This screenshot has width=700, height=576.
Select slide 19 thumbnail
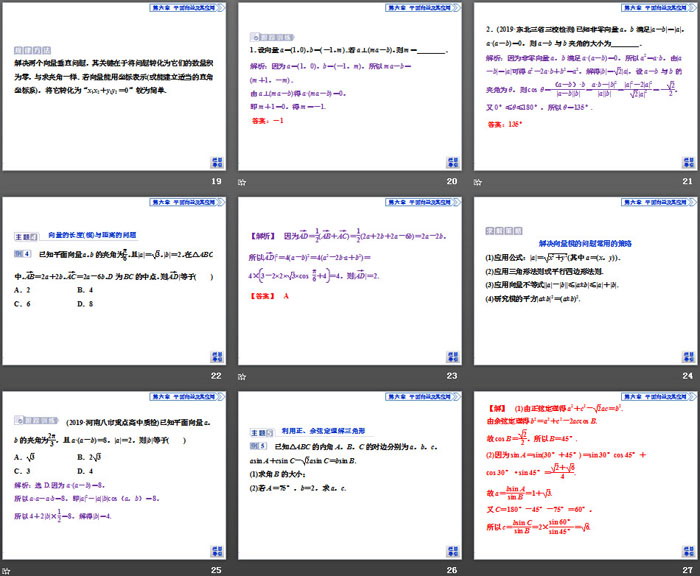(114, 87)
